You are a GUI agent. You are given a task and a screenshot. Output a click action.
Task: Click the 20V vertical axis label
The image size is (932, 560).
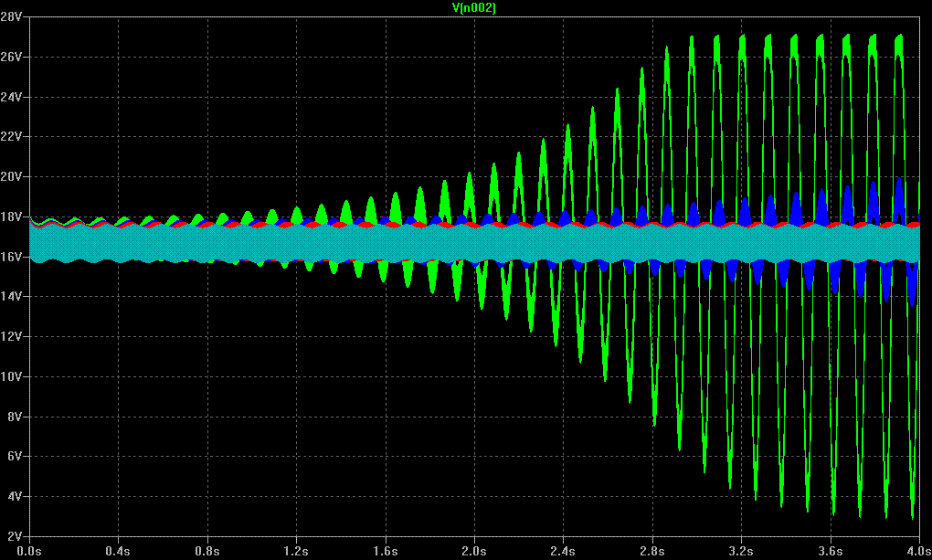click(11, 176)
